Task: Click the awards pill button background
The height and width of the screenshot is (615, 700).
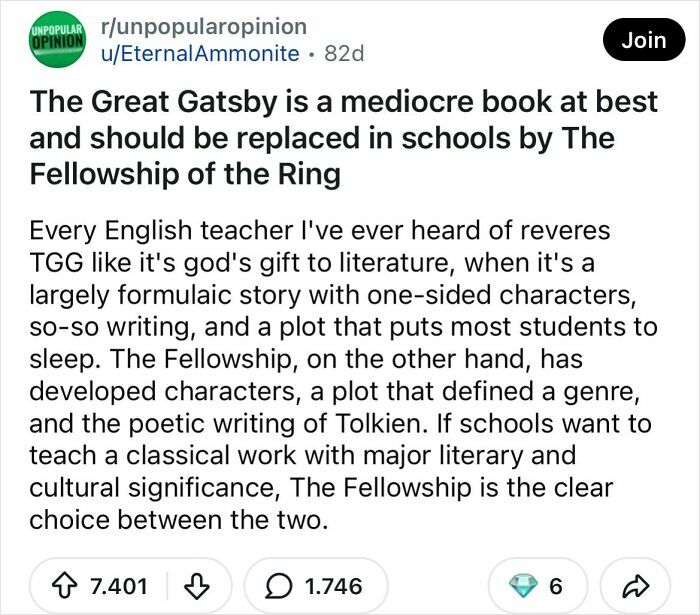Action: tap(538, 586)
